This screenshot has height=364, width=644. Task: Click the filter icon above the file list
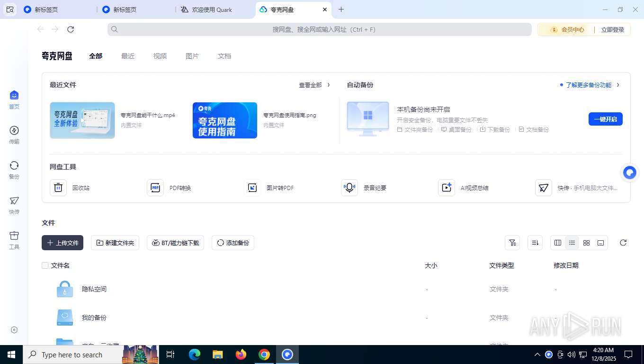(x=512, y=243)
